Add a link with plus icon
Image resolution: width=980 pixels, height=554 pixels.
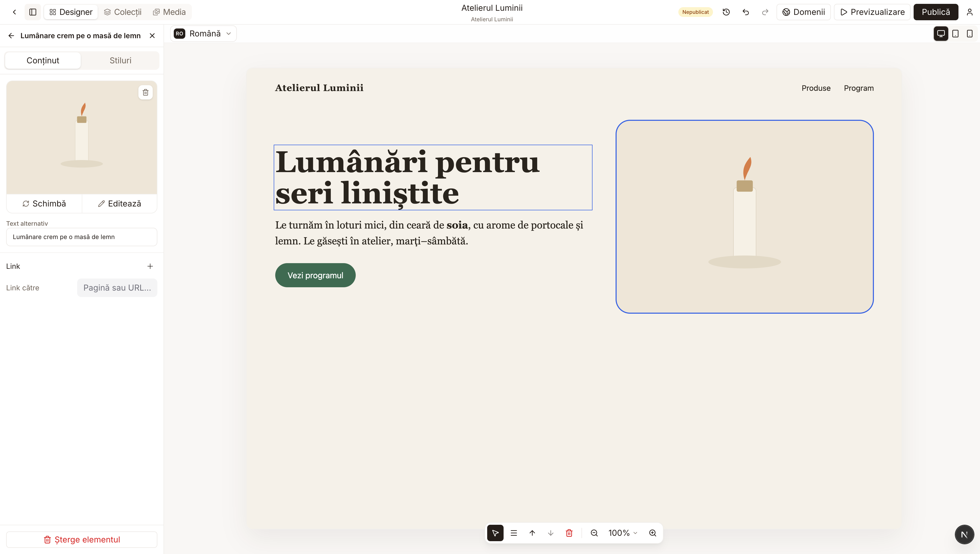(150, 266)
